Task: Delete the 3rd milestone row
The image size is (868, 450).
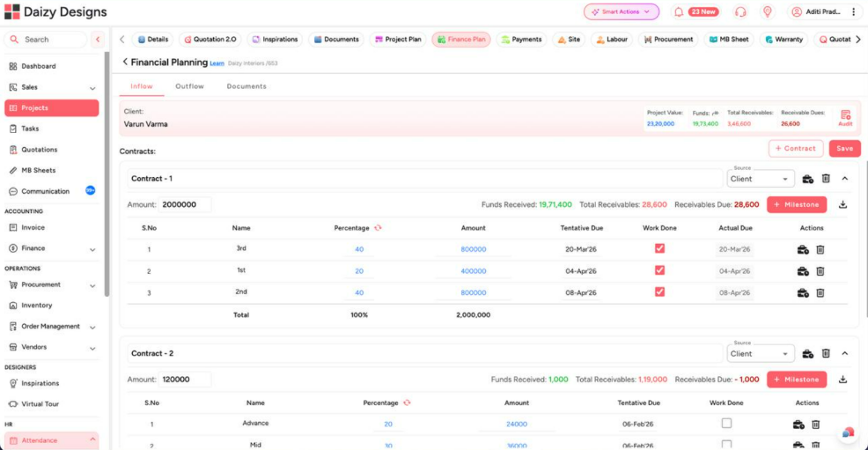Action: (x=820, y=249)
